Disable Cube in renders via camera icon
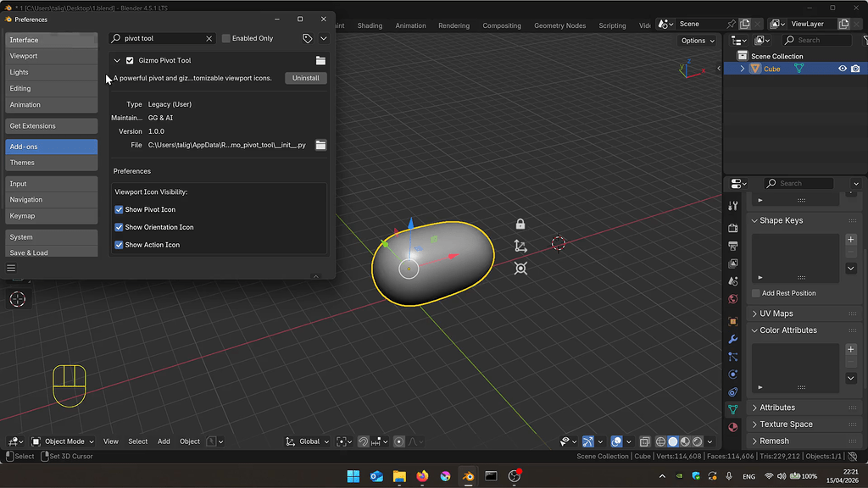 (856, 69)
